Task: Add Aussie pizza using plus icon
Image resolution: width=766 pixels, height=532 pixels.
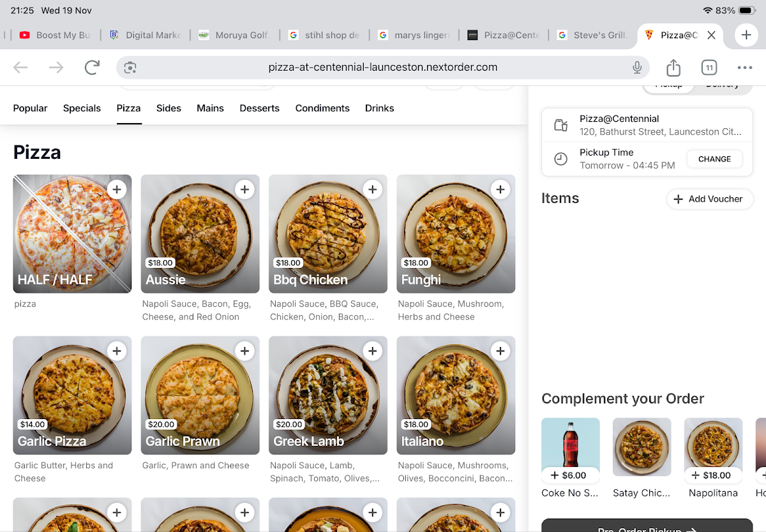Action: (244, 189)
